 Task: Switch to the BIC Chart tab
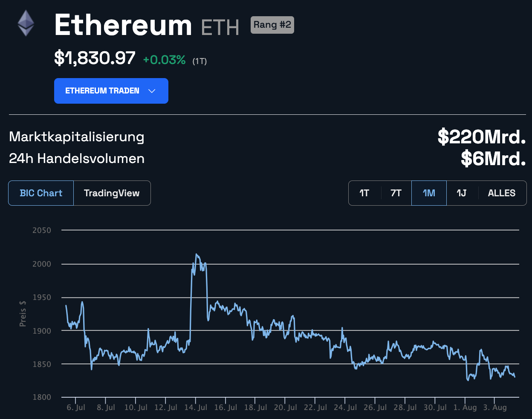[x=41, y=193]
